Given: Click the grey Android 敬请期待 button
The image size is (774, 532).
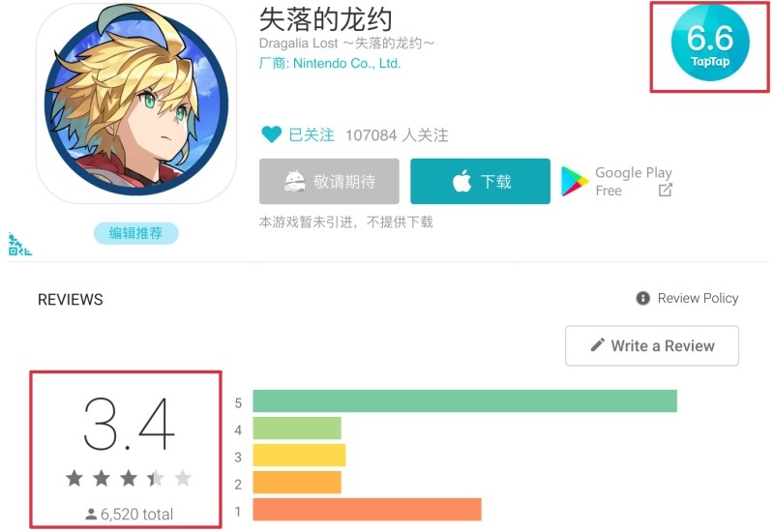Looking at the screenshot, I should pyautogui.click(x=329, y=181).
